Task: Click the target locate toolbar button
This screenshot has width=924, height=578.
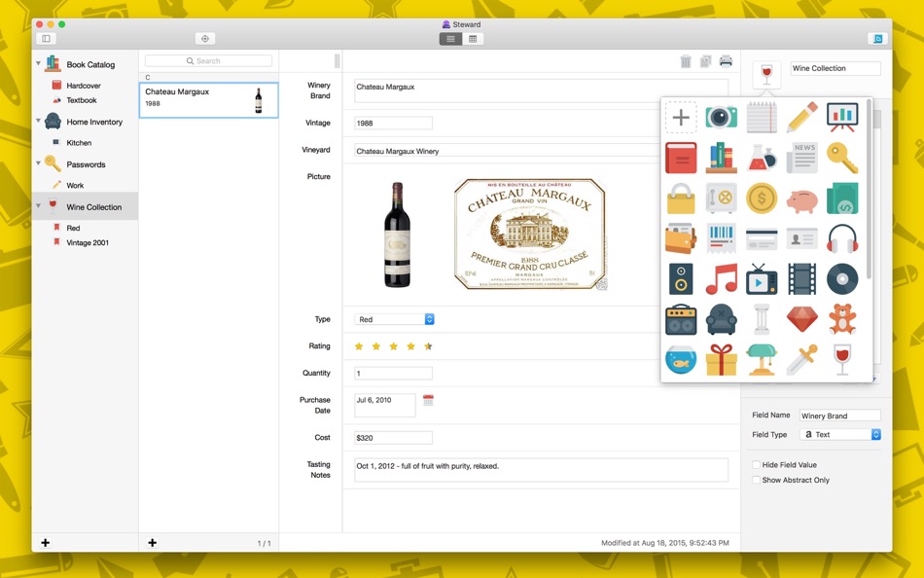Action: [x=205, y=39]
